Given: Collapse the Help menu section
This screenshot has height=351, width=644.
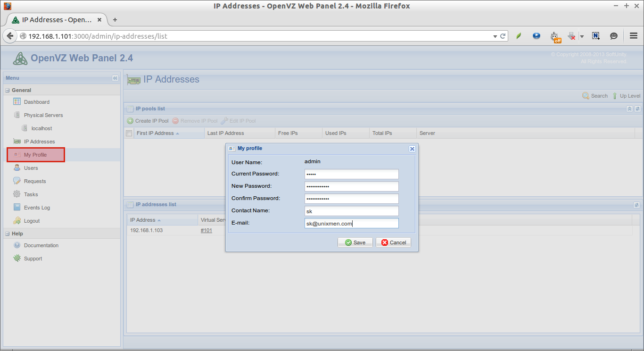Looking at the screenshot, I should [x=8, y=234].
